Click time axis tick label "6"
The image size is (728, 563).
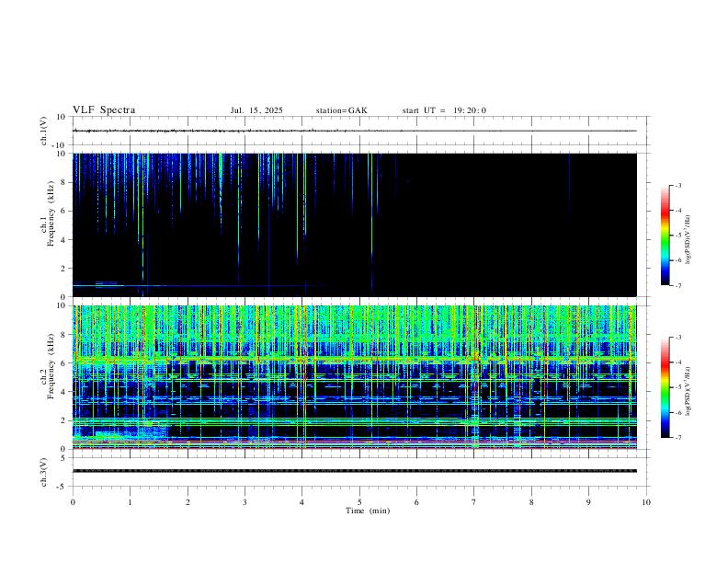coord(417,502)
